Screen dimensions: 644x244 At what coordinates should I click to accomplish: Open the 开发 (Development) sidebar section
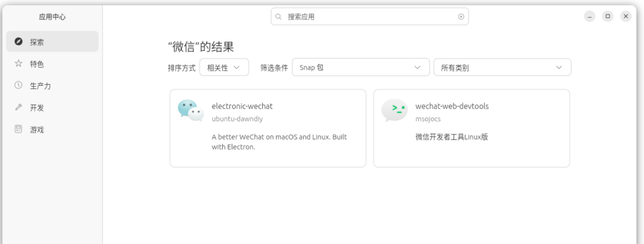(x=52, y=108)
